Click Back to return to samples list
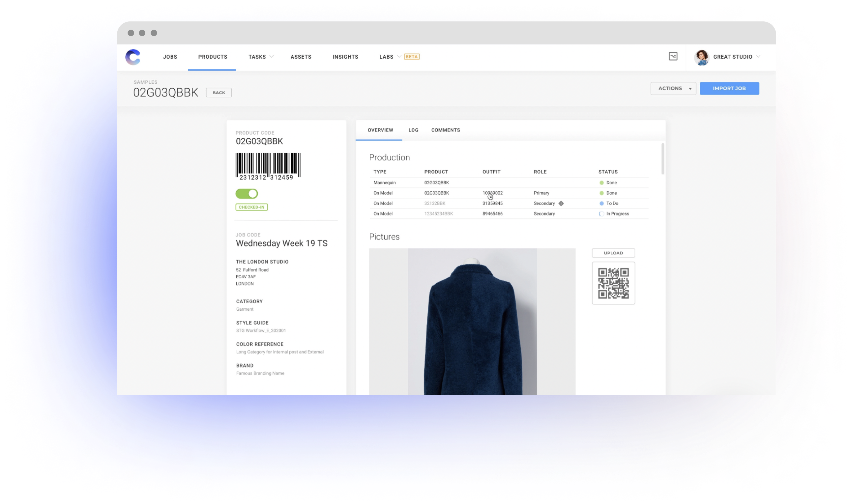 219,92
